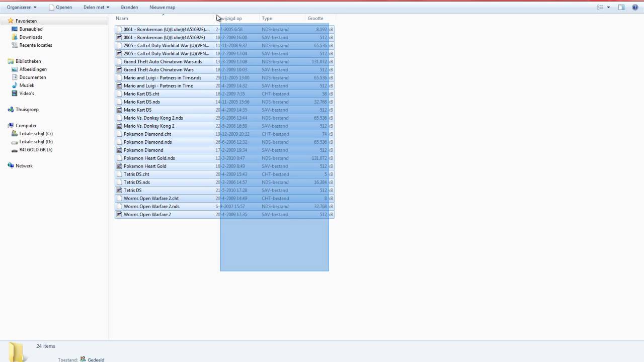Click the Downloads folder icon in sidebar
The width and height of the screenshot is (644, 362).
tap(15, 37)
